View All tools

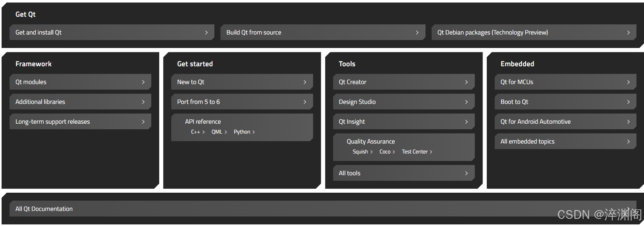coord(404,173)
